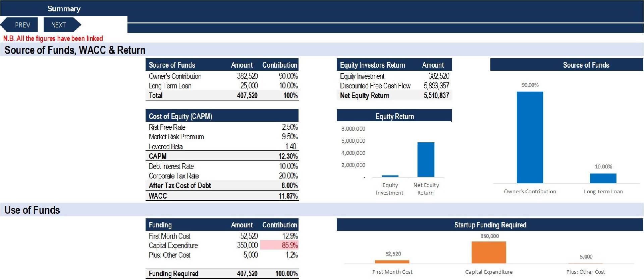Select the Net Equity Return bar in chart
The width and height of the screenshot is (644, 279).
point(426,160)
